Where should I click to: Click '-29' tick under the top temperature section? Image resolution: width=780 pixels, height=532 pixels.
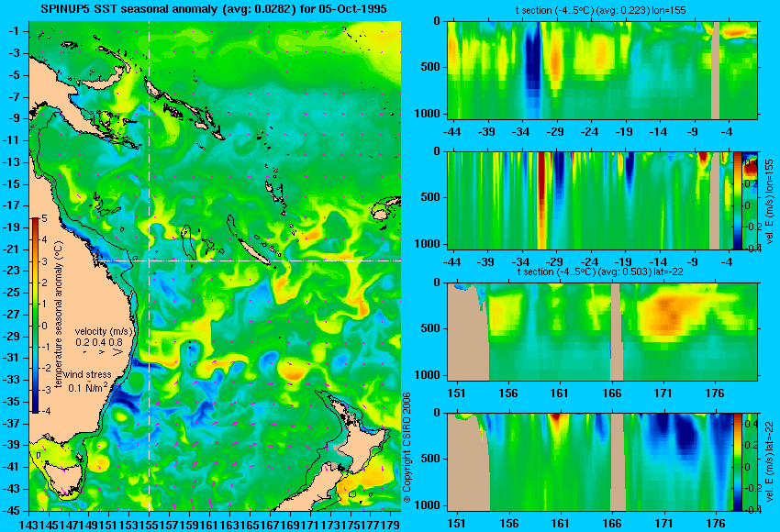click(x=555, y=132)
